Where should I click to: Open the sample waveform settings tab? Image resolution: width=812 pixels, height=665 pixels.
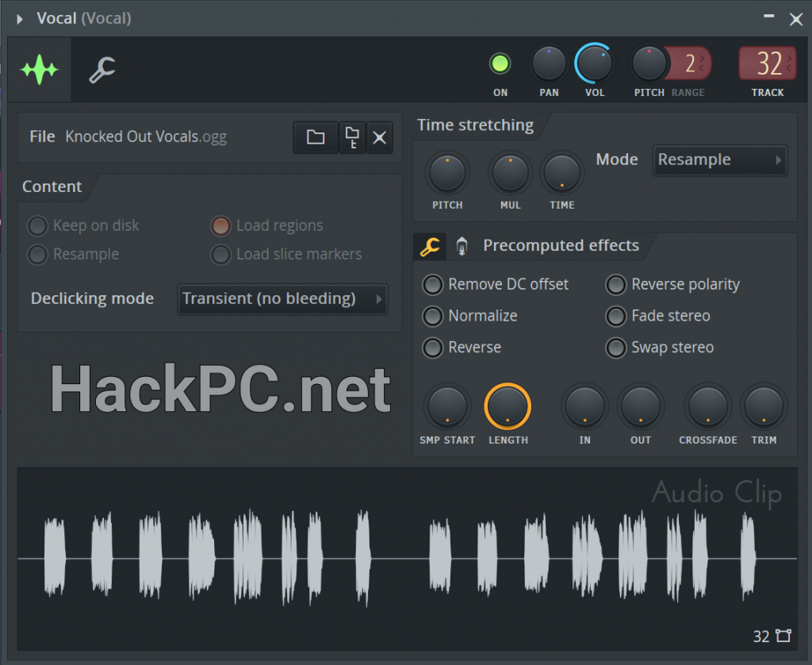pos(40,70)
